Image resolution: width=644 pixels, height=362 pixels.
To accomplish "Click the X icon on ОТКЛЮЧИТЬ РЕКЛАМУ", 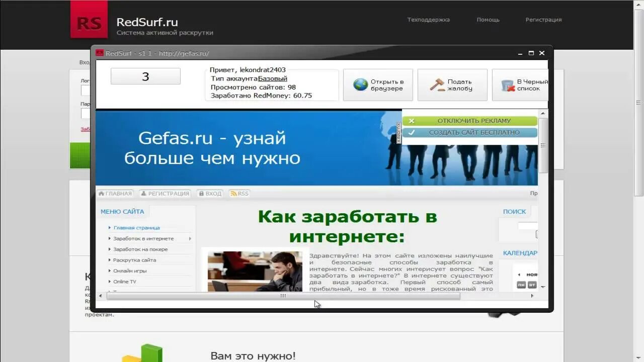I will pyautogui.click(x=412, y=121).
